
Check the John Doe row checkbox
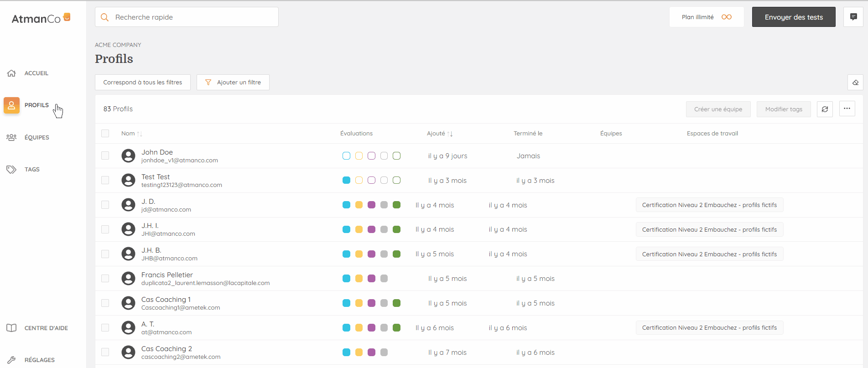click(105, 155)
